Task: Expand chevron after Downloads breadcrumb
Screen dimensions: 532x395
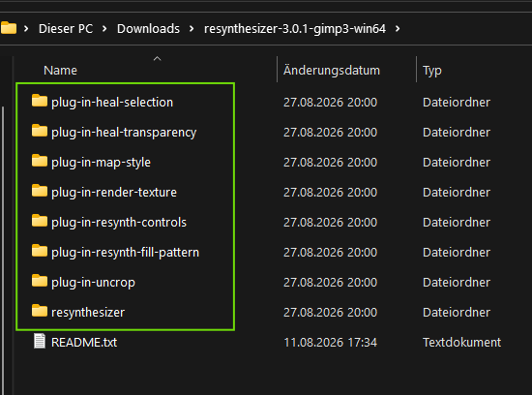Action: click(x=192, y=29)
